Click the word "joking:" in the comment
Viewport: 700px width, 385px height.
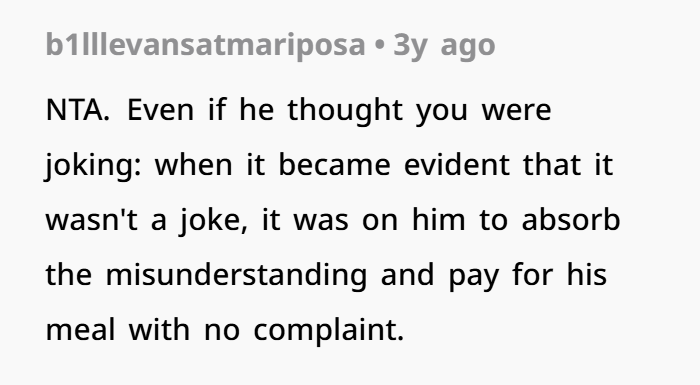[x=93, y=166]
